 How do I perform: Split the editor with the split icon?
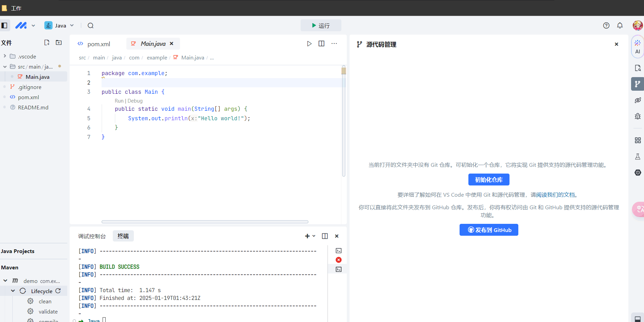pyautogui.click(x=321, y=43)
